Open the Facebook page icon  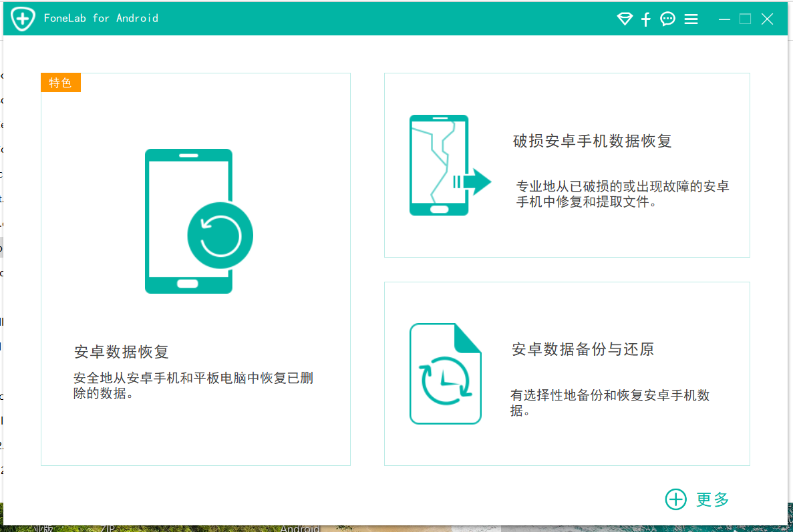[646, 19]
